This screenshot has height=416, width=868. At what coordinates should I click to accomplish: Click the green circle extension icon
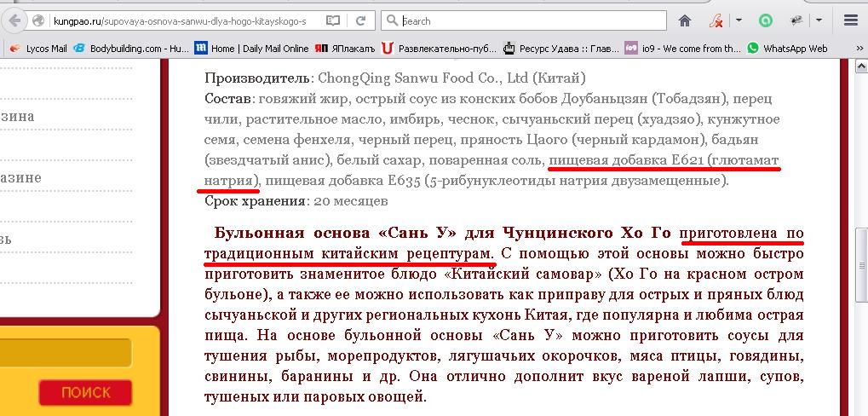coord(766,21)
